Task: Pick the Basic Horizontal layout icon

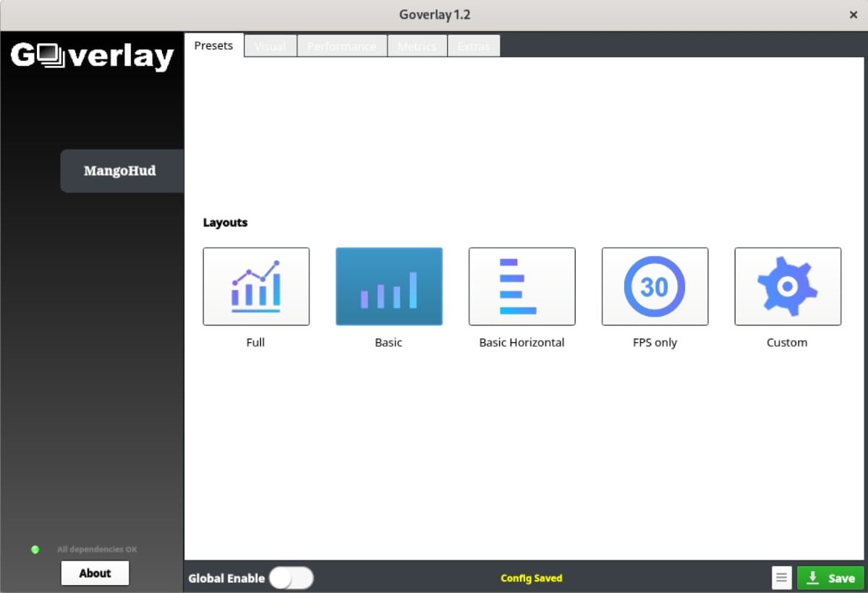Action: pos(522,286)
